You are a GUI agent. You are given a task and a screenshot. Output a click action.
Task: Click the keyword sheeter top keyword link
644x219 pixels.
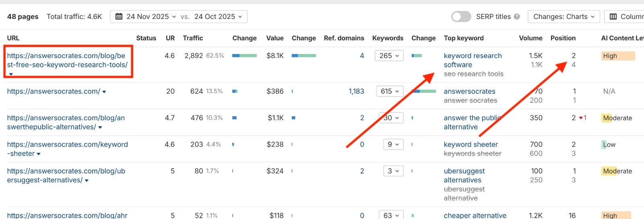[x=471, y=144]
